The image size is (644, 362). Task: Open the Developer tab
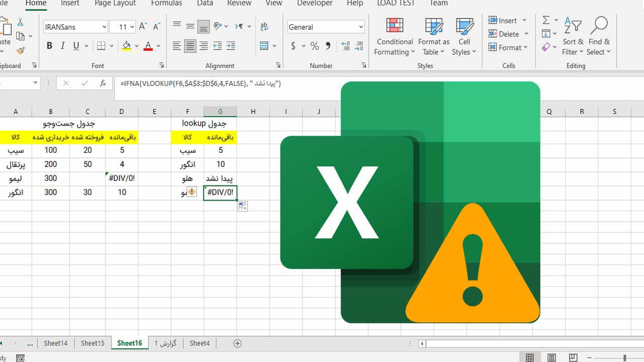coord(315,3)
